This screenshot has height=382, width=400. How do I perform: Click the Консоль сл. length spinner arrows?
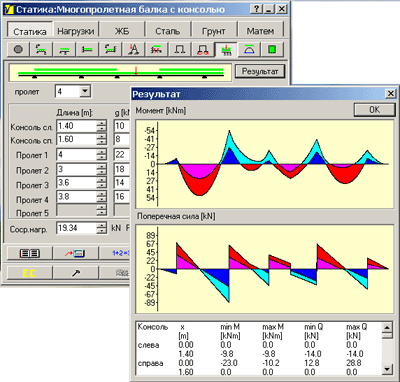click(x=102, y=126)
